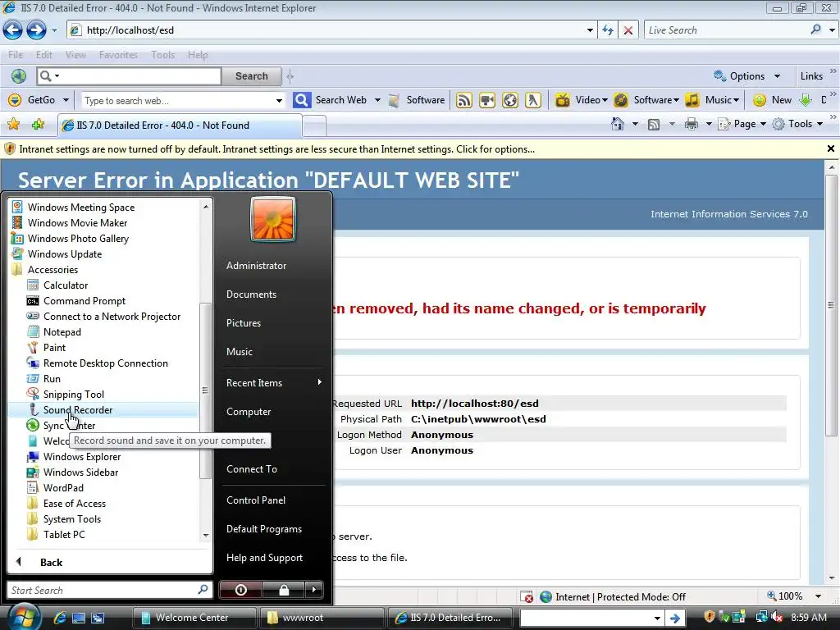Launch Sound Recorder from Accessories
This screenshot has width=840, height=630.
pos(78,410)
